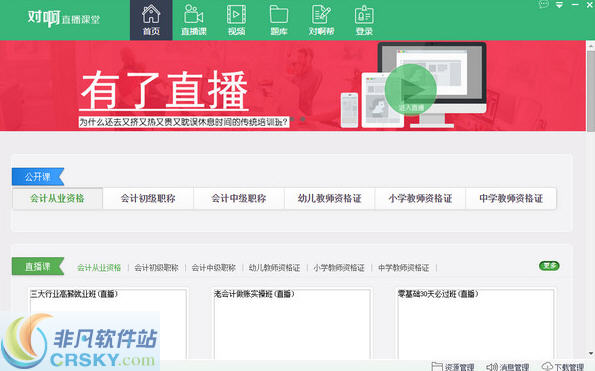
Task: Select the 中学教师资格证 open class tab
Action: 511,198
